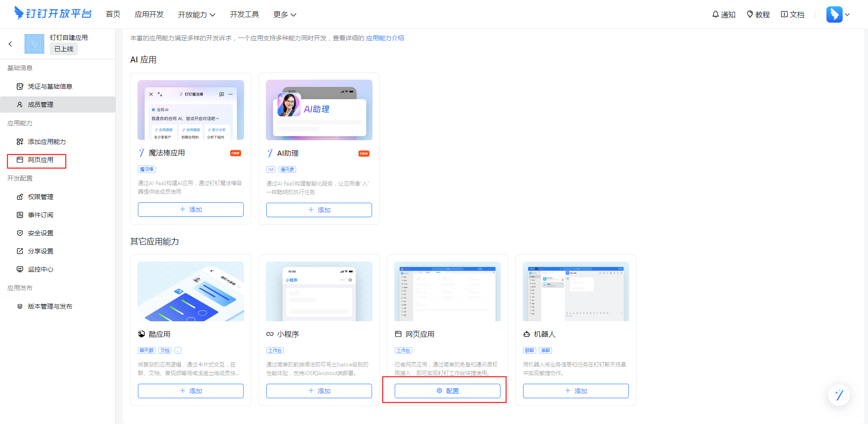Click the 酷应用 preview image
868x424 pixels.
[x=191, y=291]
